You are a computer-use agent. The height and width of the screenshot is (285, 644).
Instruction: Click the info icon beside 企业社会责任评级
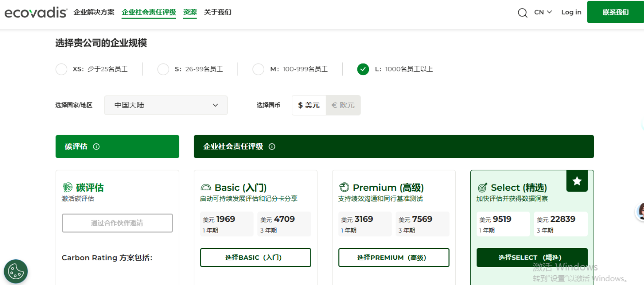click(272, 146)
